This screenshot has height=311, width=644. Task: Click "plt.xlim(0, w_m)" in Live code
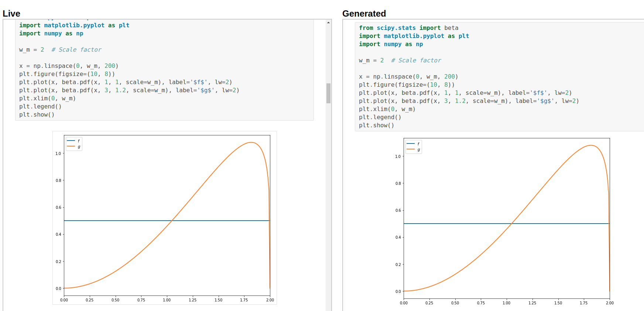coord(47,99)
